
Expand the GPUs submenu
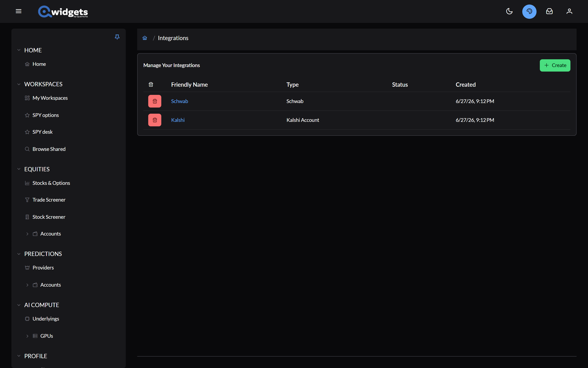(x=27, y=336)
